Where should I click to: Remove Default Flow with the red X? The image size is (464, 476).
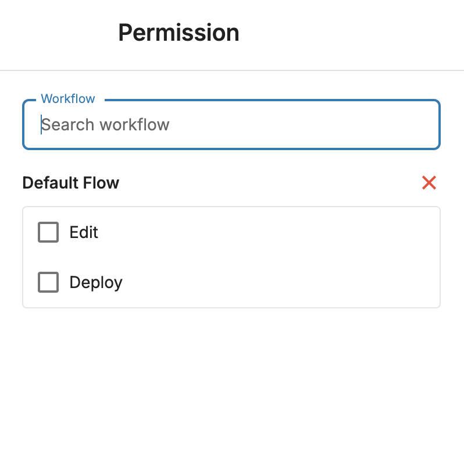[429, 183]
